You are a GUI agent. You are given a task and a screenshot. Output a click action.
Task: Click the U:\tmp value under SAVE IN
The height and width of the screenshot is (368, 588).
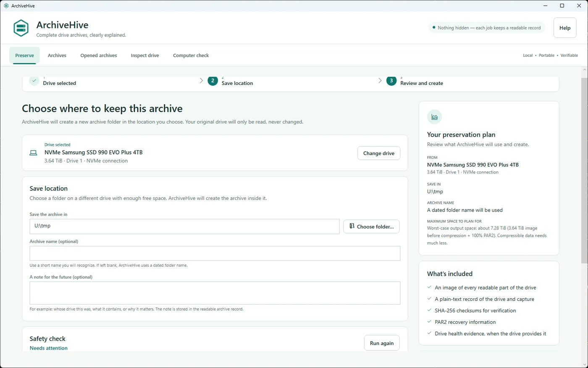tap(435, 192)
